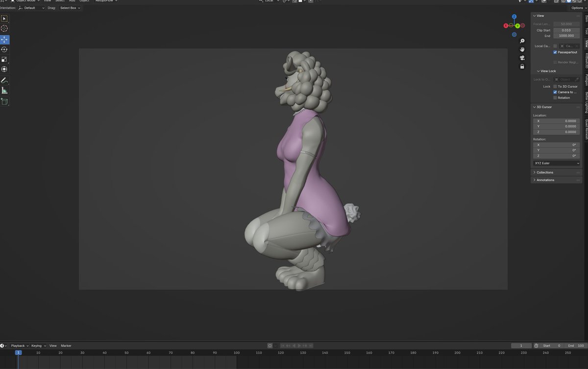This screenshot has height=369, width=588.
Task: Select the Move tool in the toolbar
Action: pos(4,39)
